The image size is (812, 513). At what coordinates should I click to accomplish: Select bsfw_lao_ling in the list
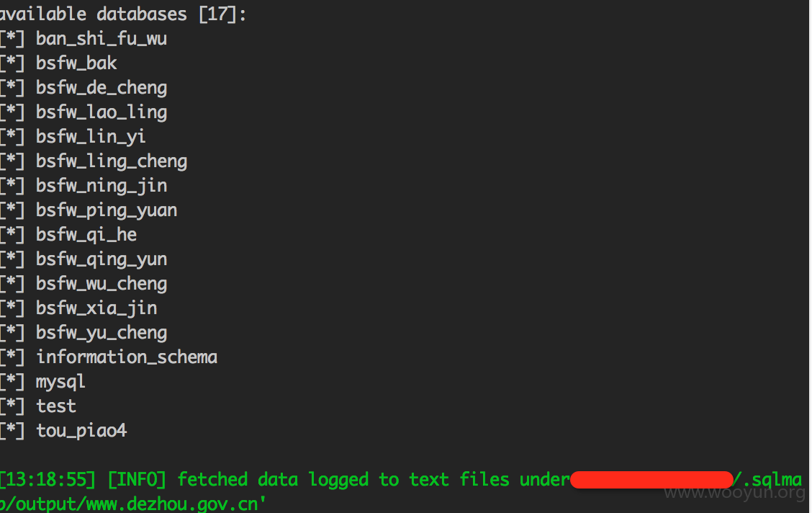click(101, 112)
